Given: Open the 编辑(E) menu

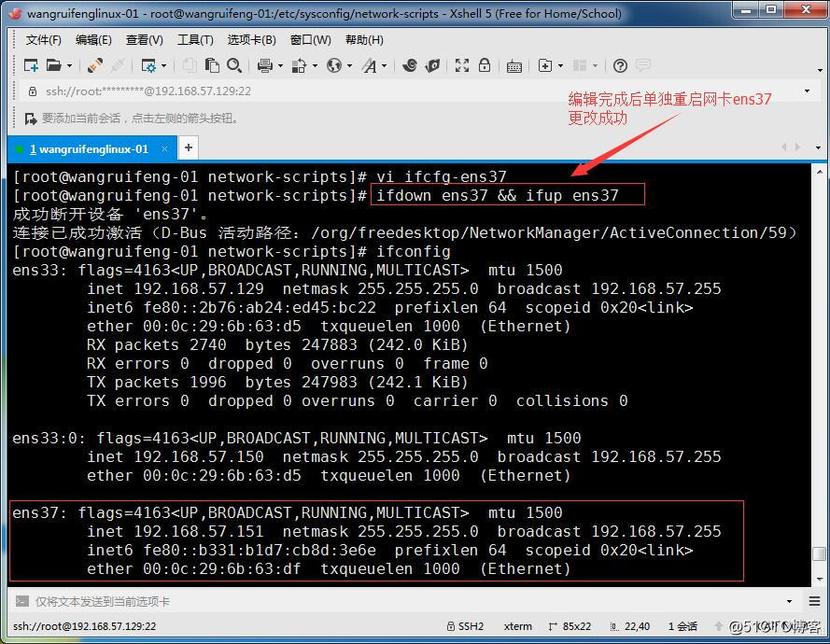Looking at the screenshot, I should pyautogui.click(x=93, y=40).
